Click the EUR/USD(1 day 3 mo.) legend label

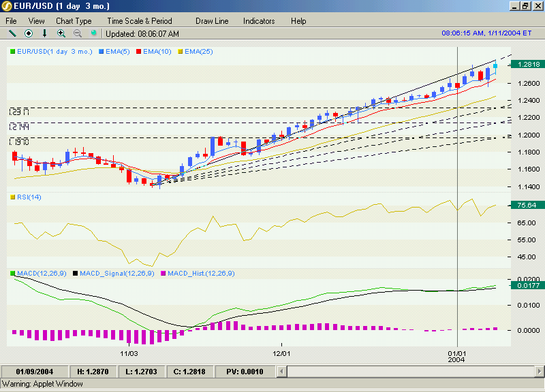pyautogui.click(x=55, y=52)
